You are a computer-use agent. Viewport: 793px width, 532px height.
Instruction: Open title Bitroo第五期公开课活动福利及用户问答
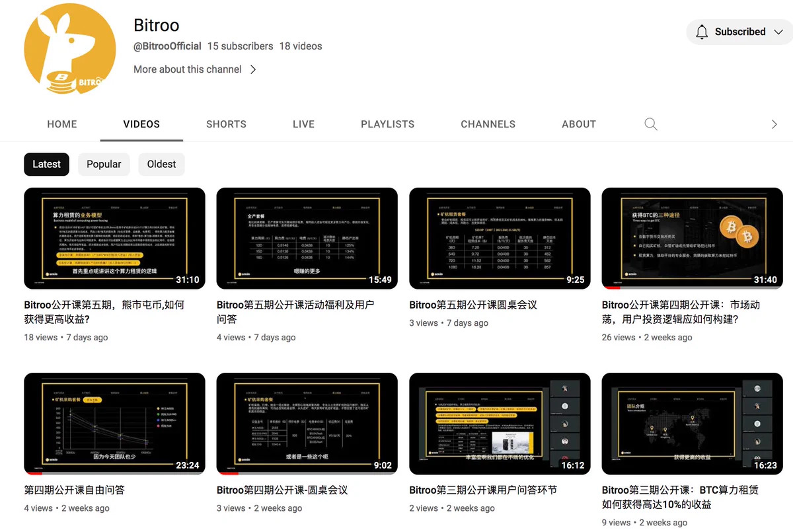tap(295, 312)
